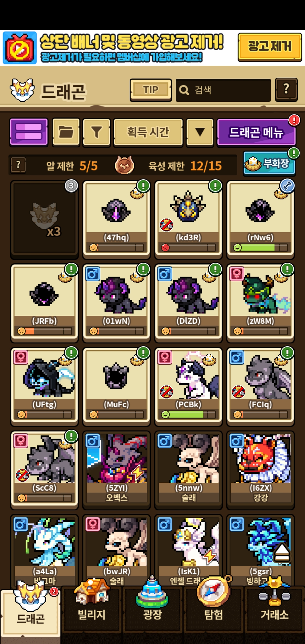Tap the scroll-to-top arrow icon
Viewport: 305px width, 644px height.
coord(282,553)
